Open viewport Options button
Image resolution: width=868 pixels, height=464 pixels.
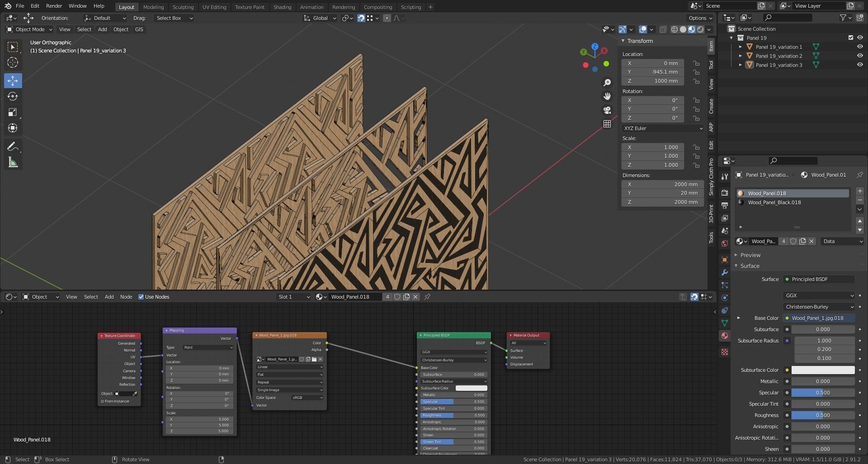700,18
